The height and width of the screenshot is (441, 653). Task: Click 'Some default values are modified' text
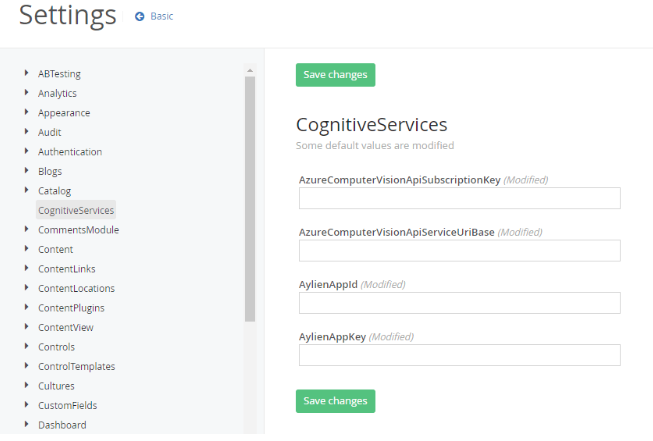[375, 145]
